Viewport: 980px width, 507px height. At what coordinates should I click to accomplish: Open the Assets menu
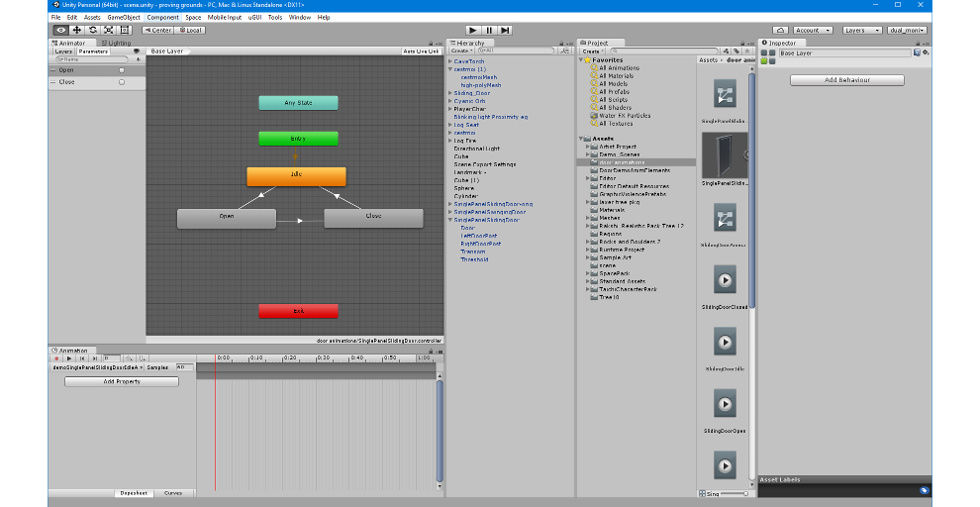coord(92,18)
